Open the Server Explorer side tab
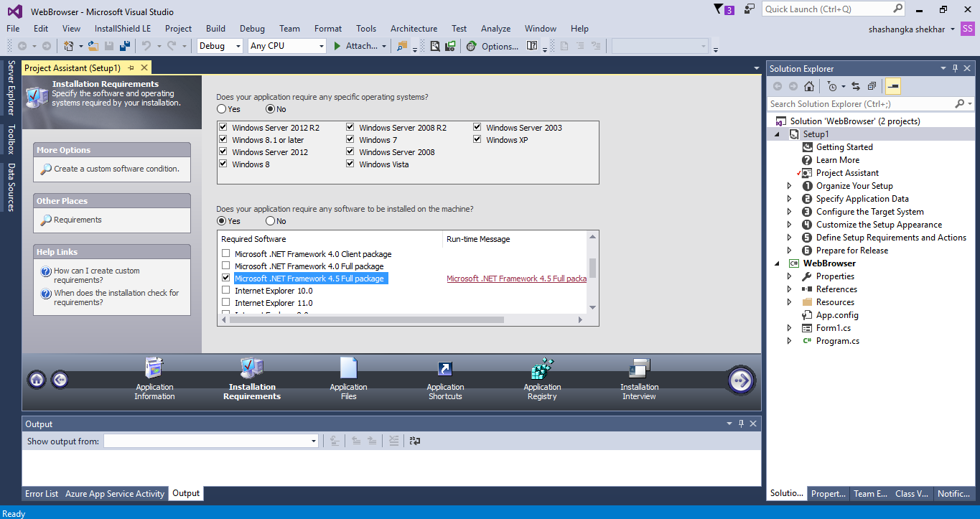980x519 pixels. coord(11,88)
